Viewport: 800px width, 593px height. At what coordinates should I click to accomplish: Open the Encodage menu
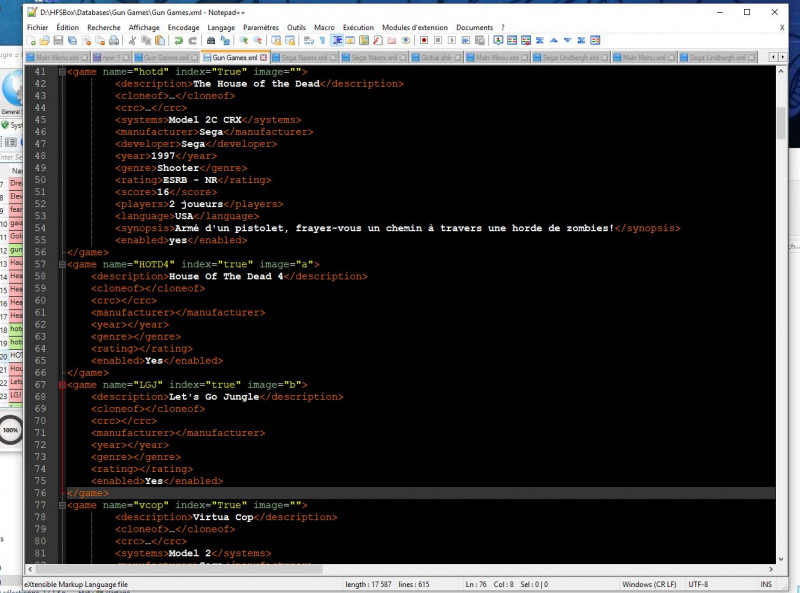[x=183, y=28]
